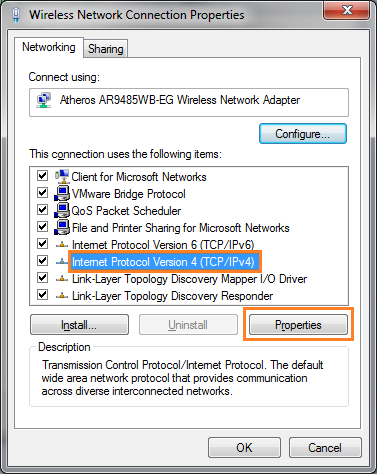377x474 pixels.
Task: Select File and Printer Sharing for Microsoft Networks
Action: click(x=181, y=228)
